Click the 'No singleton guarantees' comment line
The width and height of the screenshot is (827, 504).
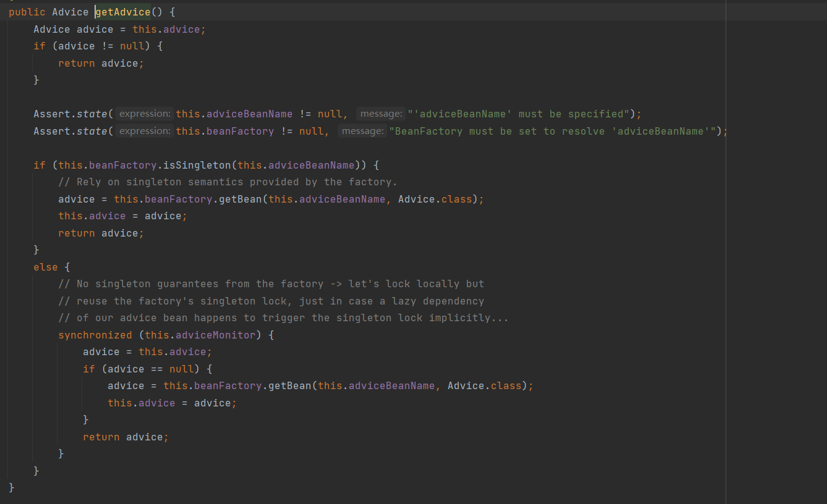tap(271, 284)
